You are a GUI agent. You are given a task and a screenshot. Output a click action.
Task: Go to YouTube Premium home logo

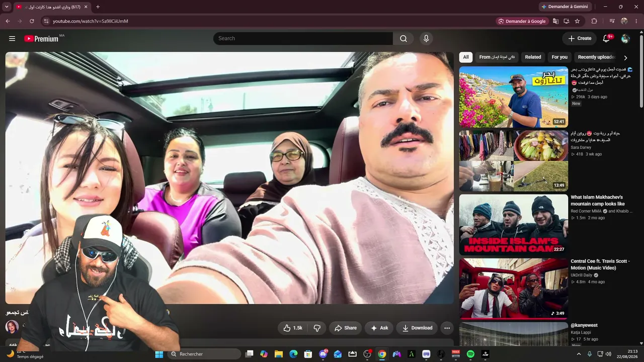pos(41,39)
